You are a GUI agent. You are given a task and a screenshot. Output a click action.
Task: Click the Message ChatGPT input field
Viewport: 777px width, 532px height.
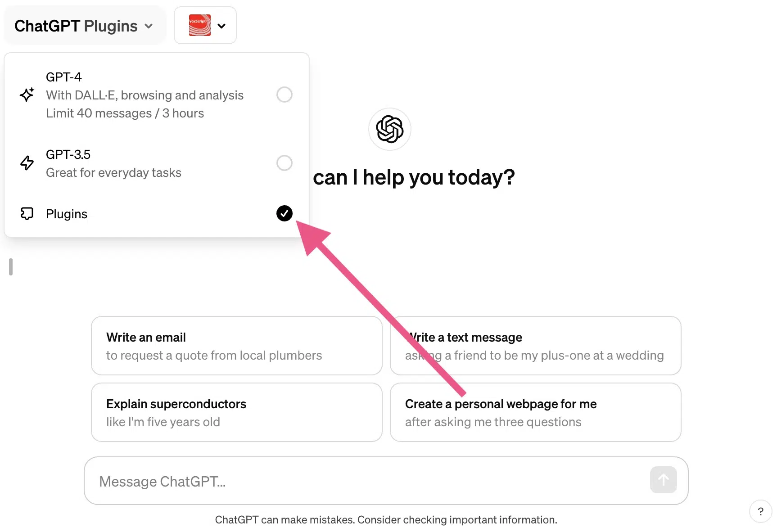(315, 481)
